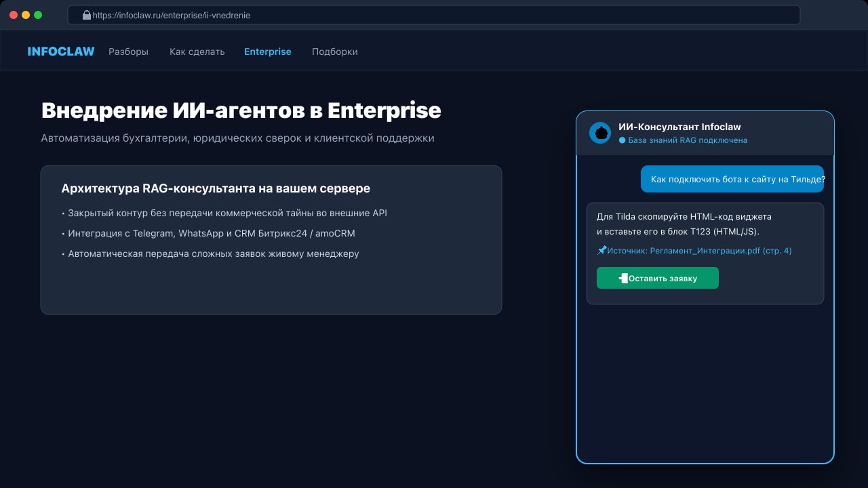Click the Оставить заявку button

tap(657, 278)
